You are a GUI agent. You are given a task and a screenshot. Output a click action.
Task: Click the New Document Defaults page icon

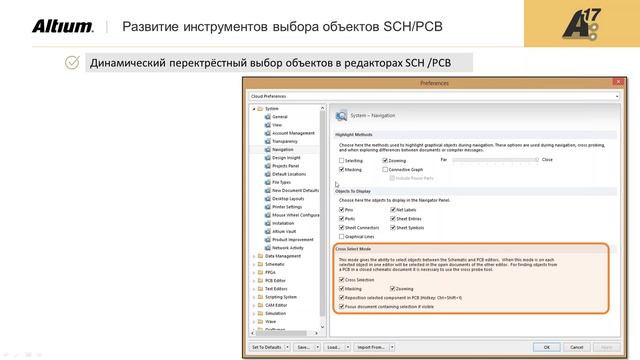pyautogui.click(x=268, y=191)
